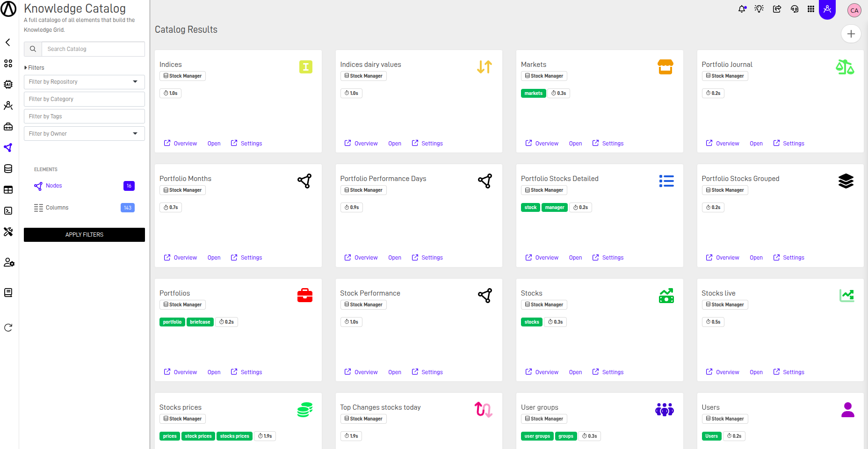Open the document log sidebar icon
This screenshot has width=868, height=449.
(8, 292)
